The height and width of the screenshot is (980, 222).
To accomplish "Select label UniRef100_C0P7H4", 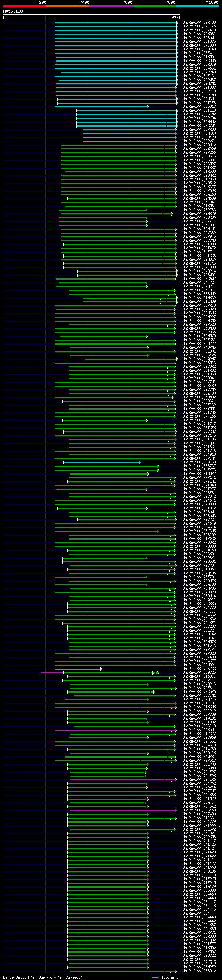I will (x=199, y=459).
